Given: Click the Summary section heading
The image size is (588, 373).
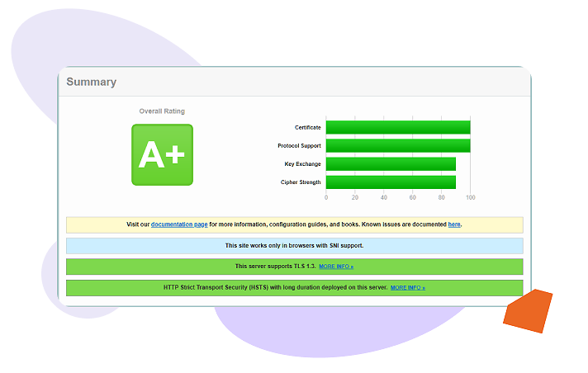Looking at the screenshot, I should click(92, 82).
